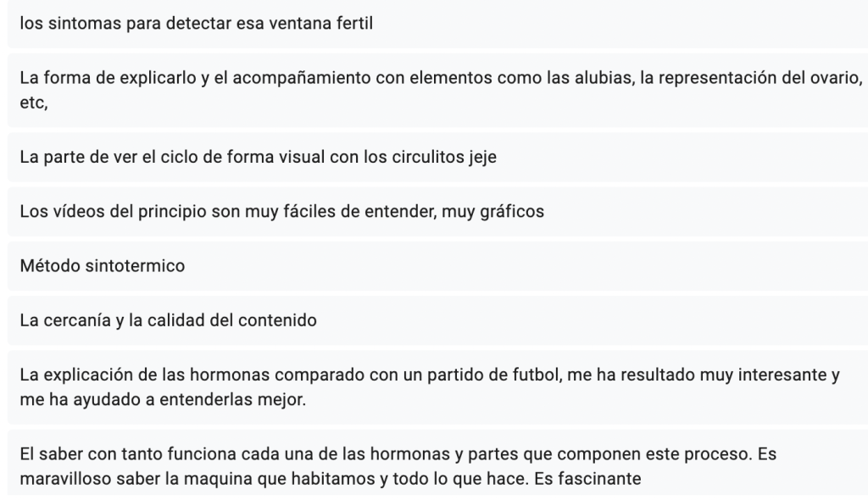868x500 pixels.
Task: Select the response about vídeos del principio
Action: coord(281,212)
